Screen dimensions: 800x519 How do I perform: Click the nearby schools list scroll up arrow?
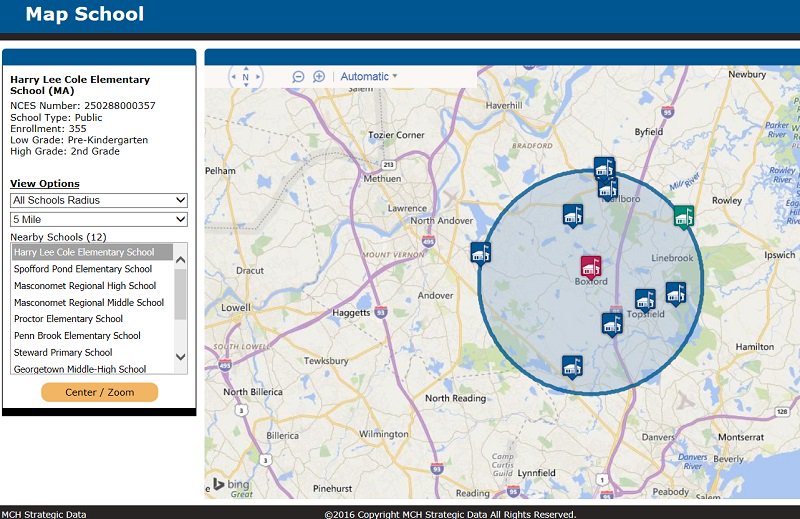(x=181, y=259)
